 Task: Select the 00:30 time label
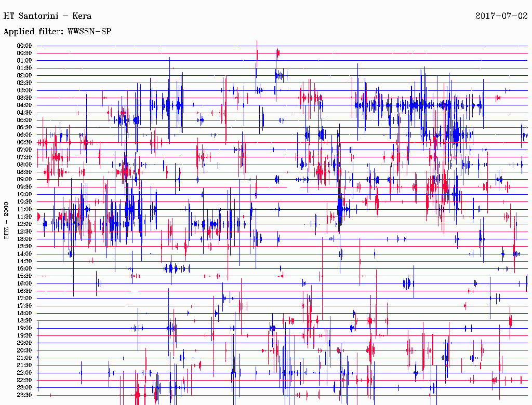point(24,53)
